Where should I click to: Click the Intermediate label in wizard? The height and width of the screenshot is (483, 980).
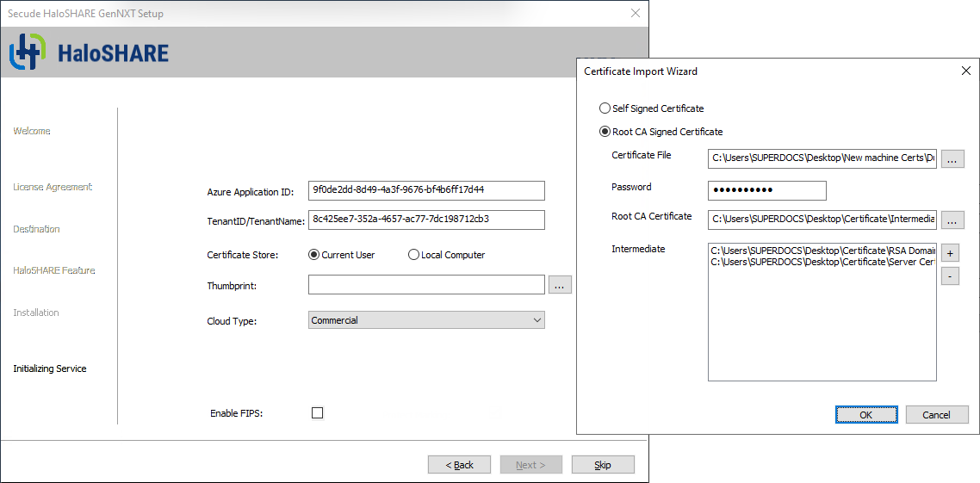pos(638,250)
